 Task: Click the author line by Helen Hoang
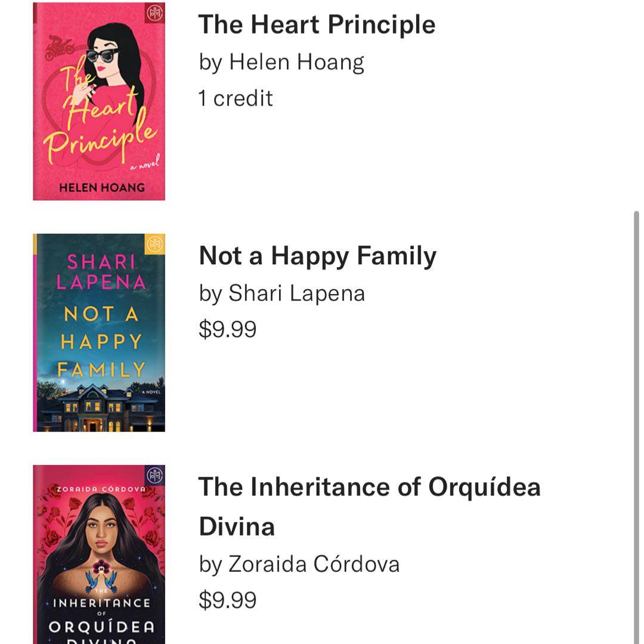[x=281, y=62]
